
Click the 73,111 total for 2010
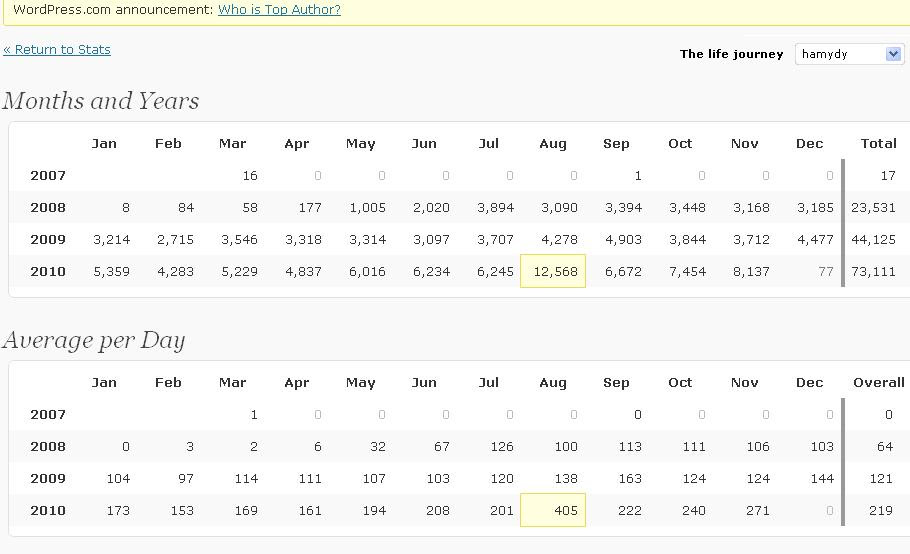873,271
